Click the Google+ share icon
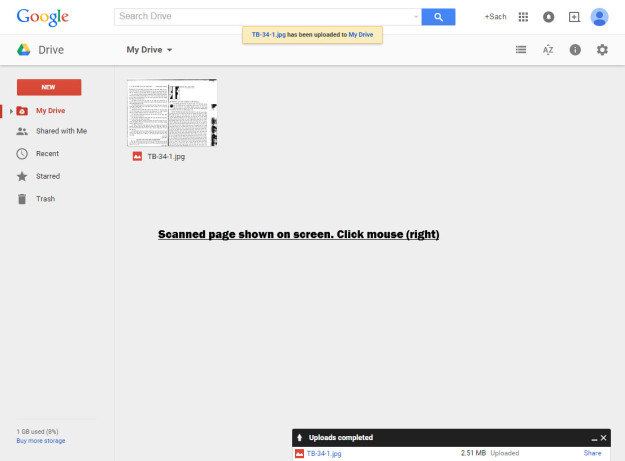625x461 pixels. (x=574, y=17)
